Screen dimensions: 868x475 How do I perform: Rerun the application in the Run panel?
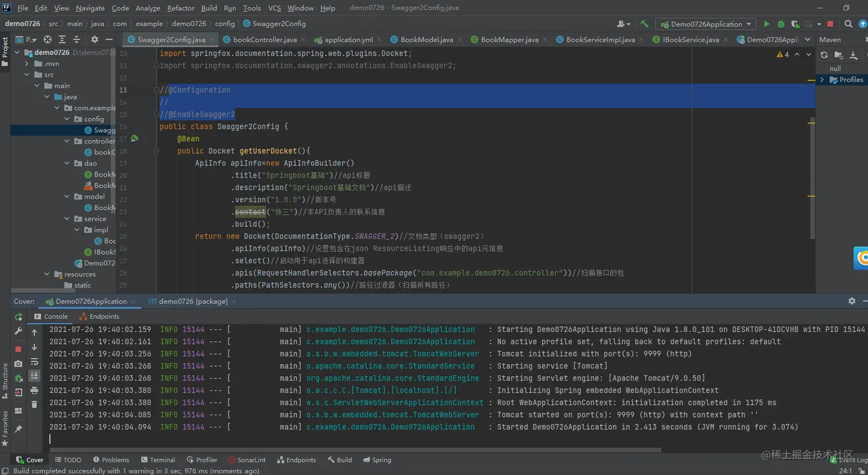(x=18, y=317)
